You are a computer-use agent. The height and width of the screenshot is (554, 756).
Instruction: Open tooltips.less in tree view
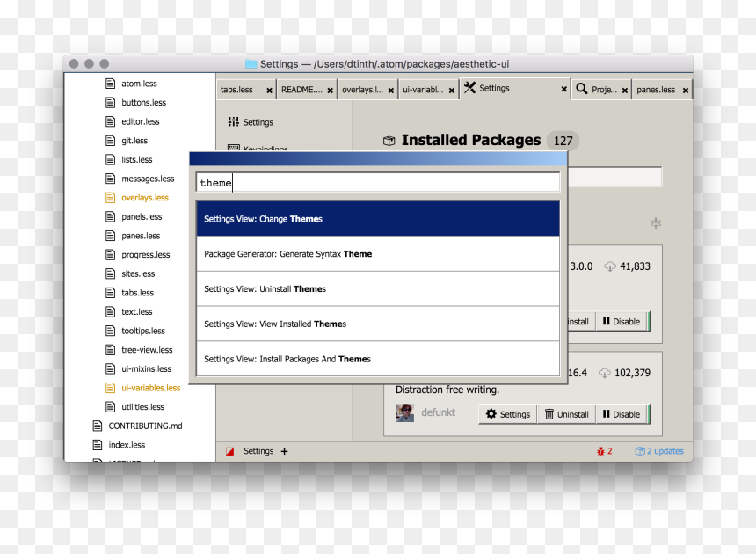coord(143,331)
